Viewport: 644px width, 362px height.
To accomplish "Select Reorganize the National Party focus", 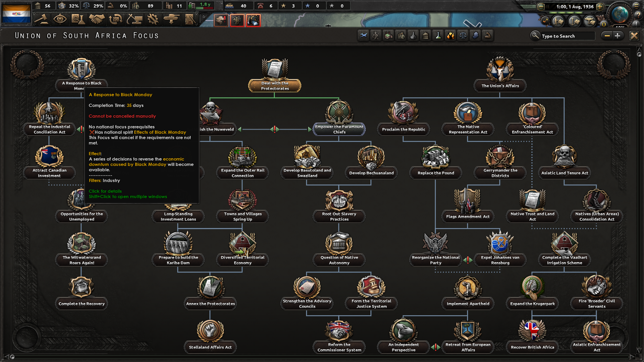I will [436, 249].
